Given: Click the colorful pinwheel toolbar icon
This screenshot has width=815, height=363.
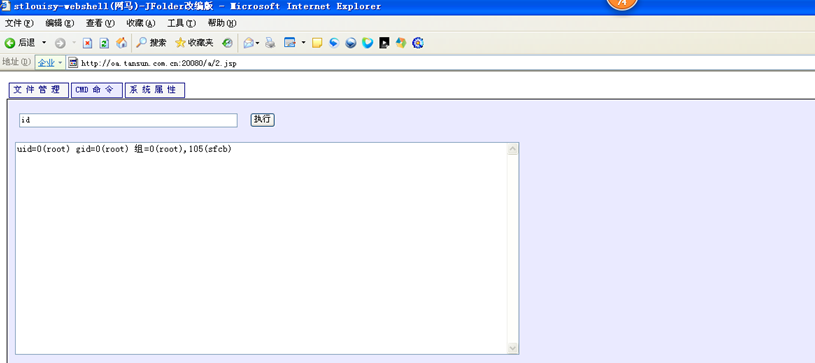Looking at the screenshot, I should coord(401,43).
